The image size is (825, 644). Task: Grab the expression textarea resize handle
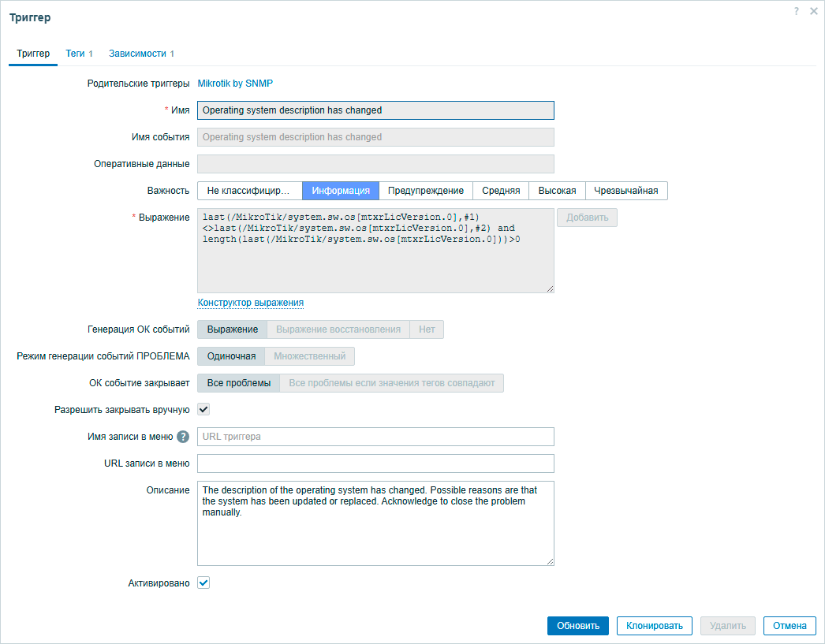pos(551,289)
